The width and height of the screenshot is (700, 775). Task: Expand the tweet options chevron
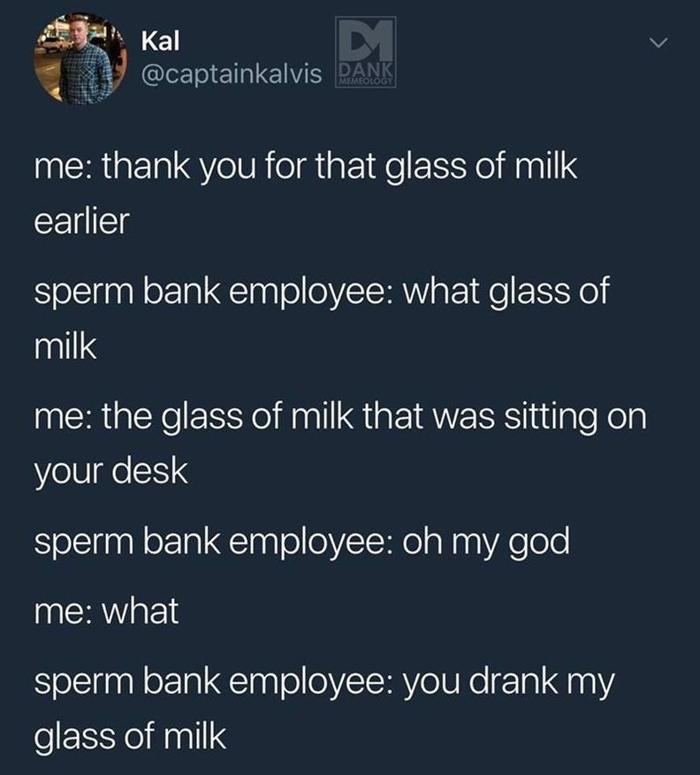point(658,43)
